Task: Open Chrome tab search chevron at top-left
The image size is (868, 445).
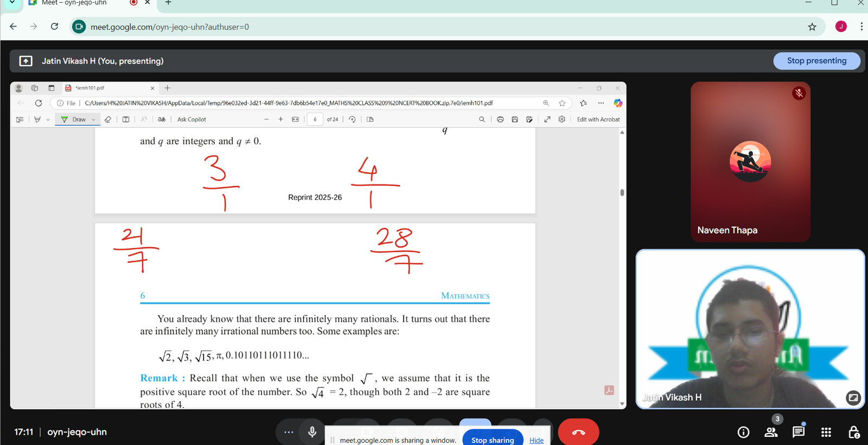Action: 12,3
